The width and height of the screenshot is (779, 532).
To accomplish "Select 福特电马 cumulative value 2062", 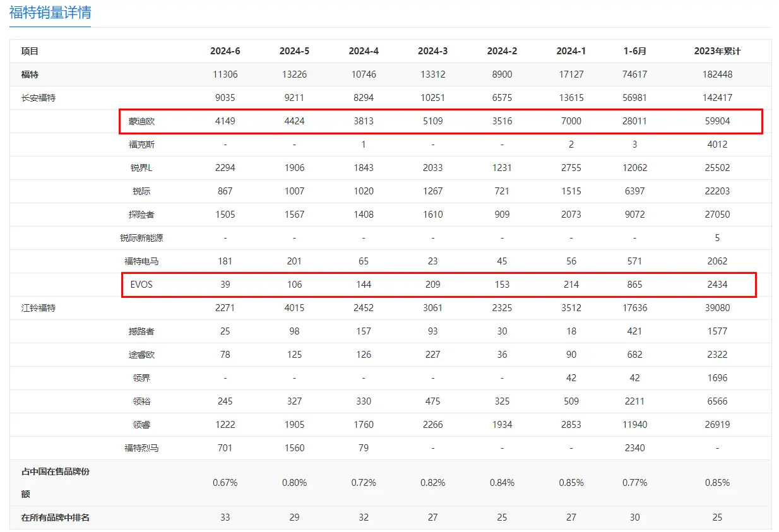I will point(717,261).
